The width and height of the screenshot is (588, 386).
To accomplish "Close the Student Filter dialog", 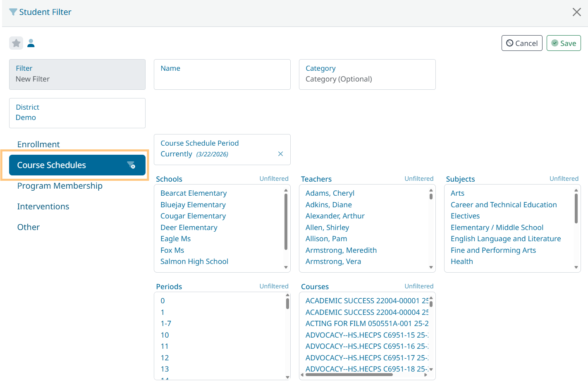I will 576,12.
